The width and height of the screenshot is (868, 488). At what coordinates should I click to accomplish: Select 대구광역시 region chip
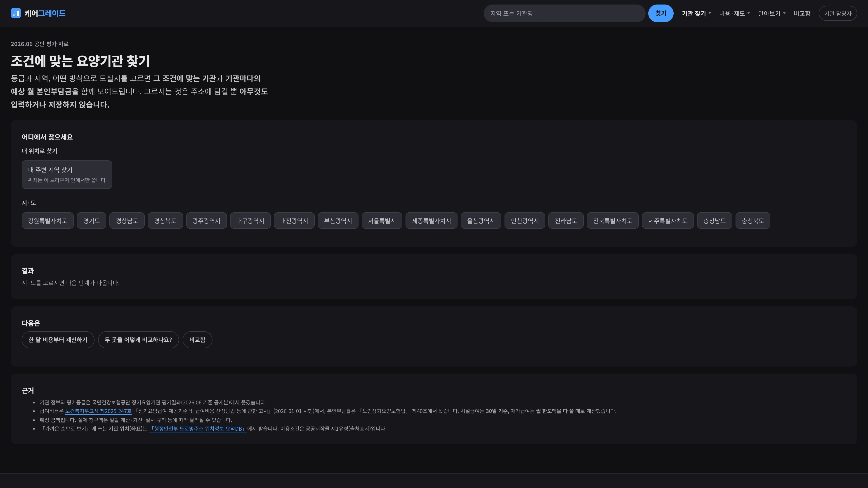point(250,221)
